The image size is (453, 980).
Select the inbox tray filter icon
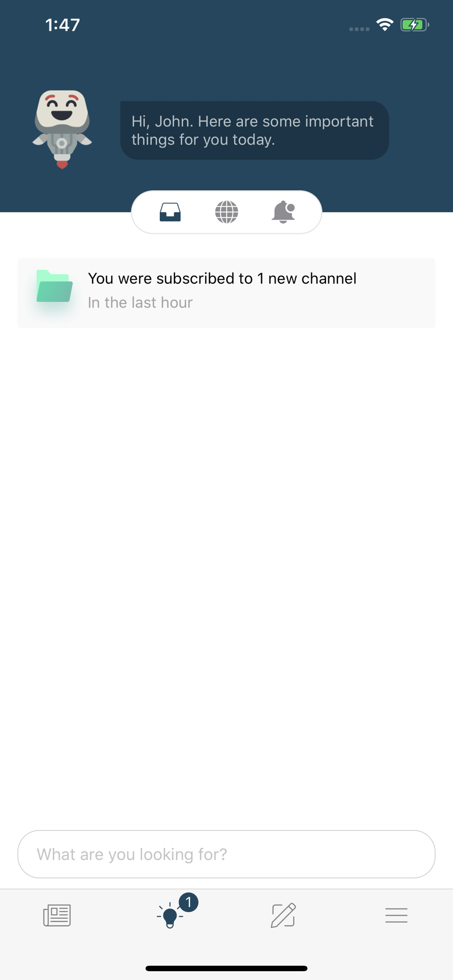point(170,212)
